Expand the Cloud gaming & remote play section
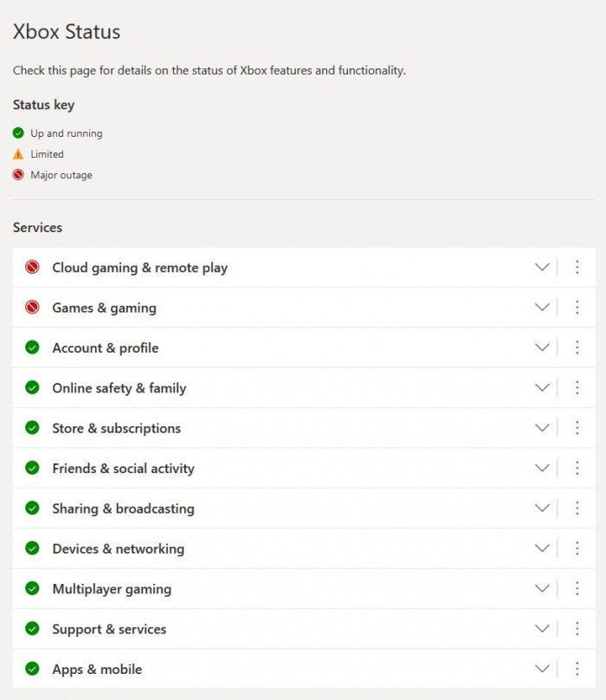The width and height of the screenshot is (606, 700). pyautogui.click(x=542, y=268)
